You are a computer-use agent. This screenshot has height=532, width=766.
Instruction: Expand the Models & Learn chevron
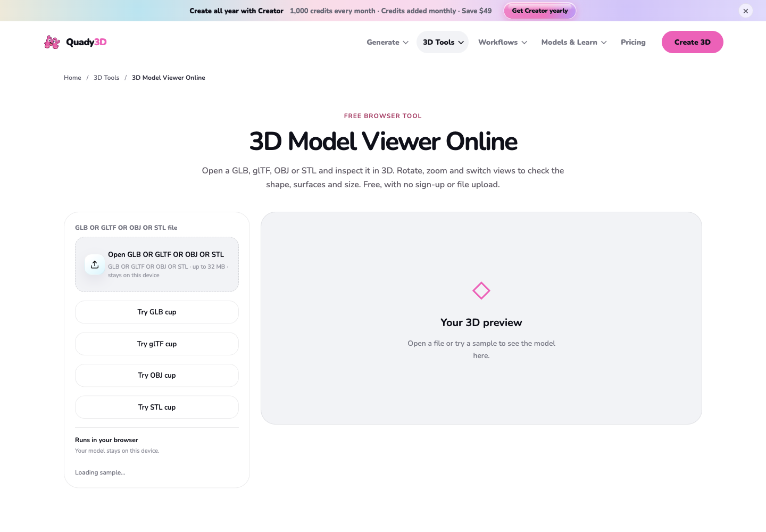[x=604, y=43]
